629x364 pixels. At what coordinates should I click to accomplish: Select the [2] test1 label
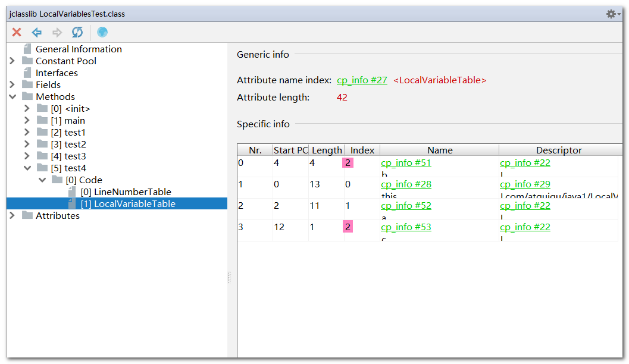pyautogui.click(x=68, y=133)
